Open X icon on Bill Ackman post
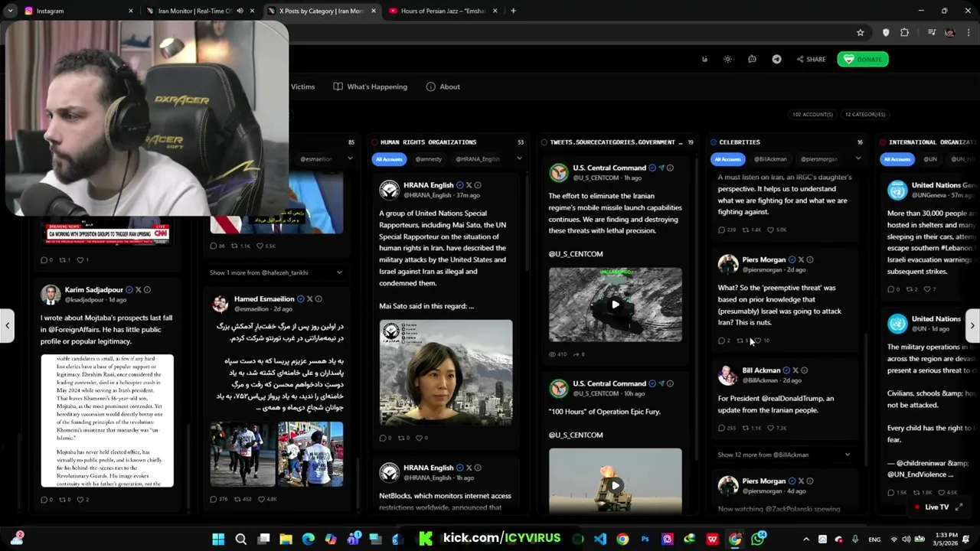Viewport: 980px width, 551px height. (x=795, y=370)
